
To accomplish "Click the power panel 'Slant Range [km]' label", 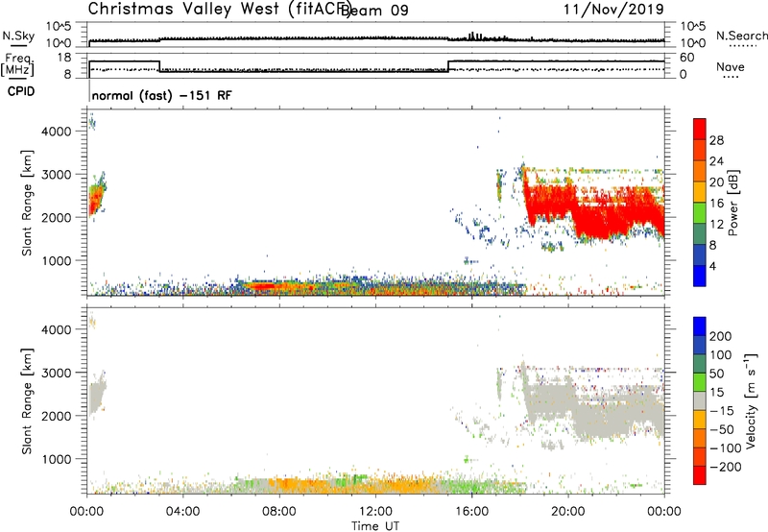I will coord(27,203).
